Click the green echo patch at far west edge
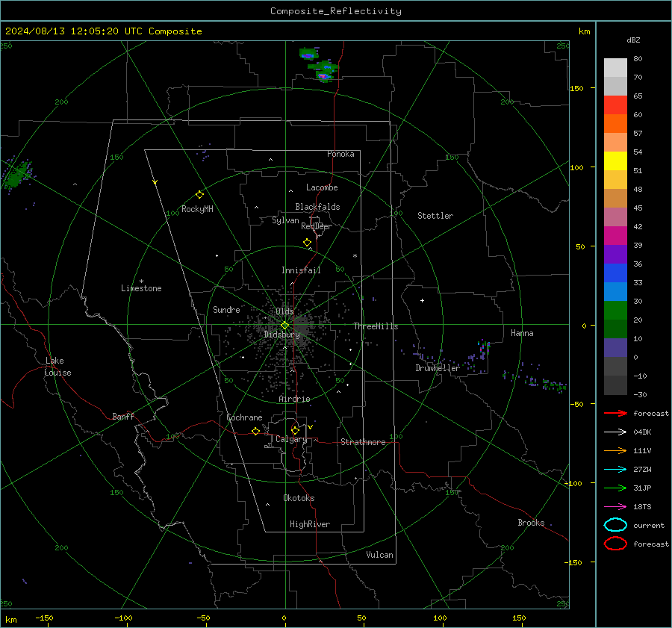The height and width of the screenshot is (628, 672). pos(17,175)
